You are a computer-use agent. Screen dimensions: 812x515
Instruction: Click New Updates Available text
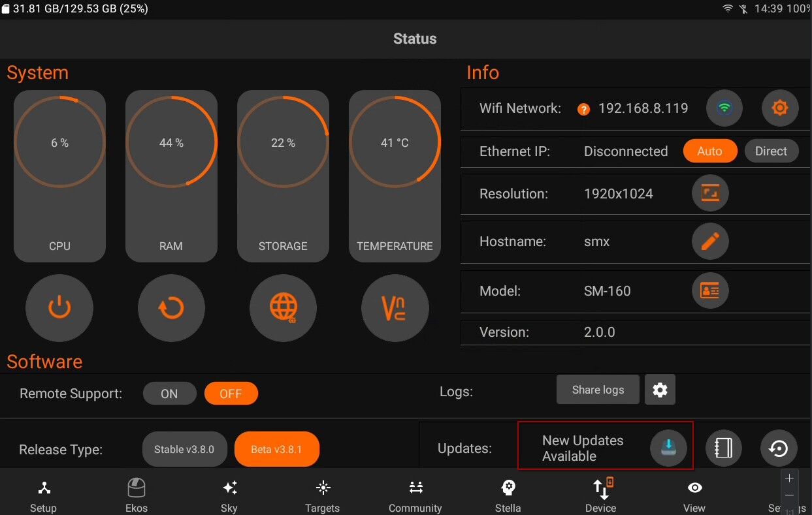point(583,448)
